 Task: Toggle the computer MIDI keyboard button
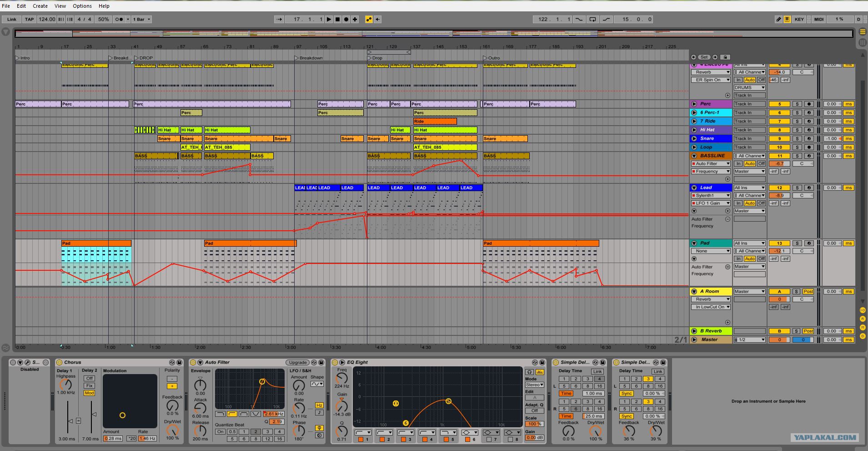pos(787,19)
